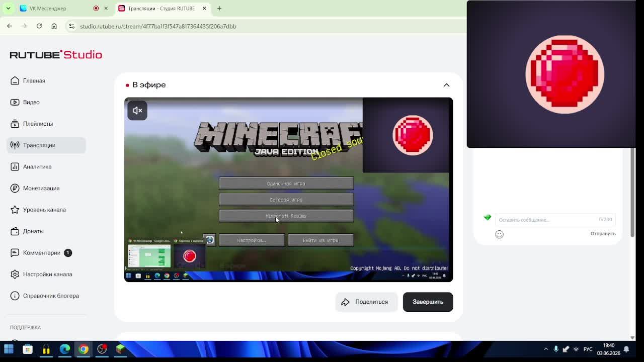The width and height of the screenshot is (644, 362).
Task: End the broadcast with Завершить
Action: click(x=428, y=302)
